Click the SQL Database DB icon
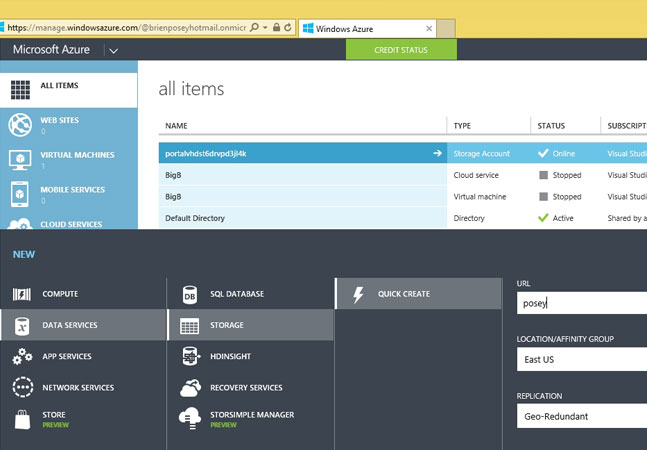 coord(190,295)
